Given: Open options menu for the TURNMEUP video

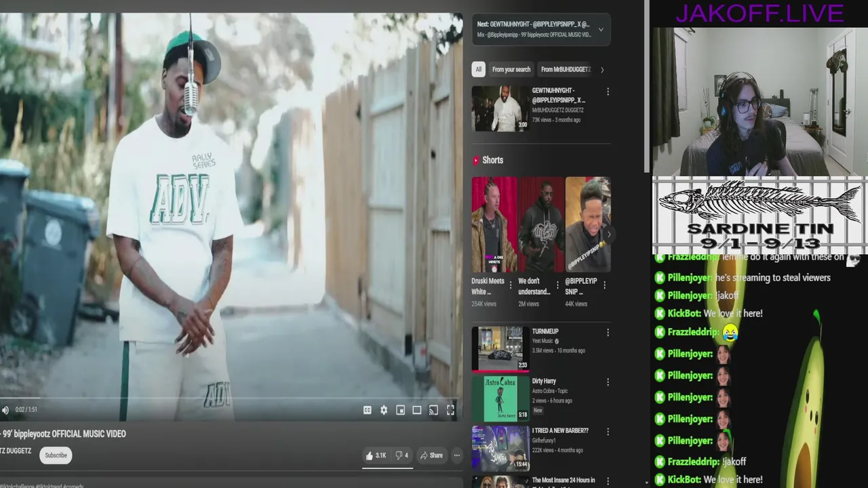Looking at the screenshot, I should pos(608,333).
